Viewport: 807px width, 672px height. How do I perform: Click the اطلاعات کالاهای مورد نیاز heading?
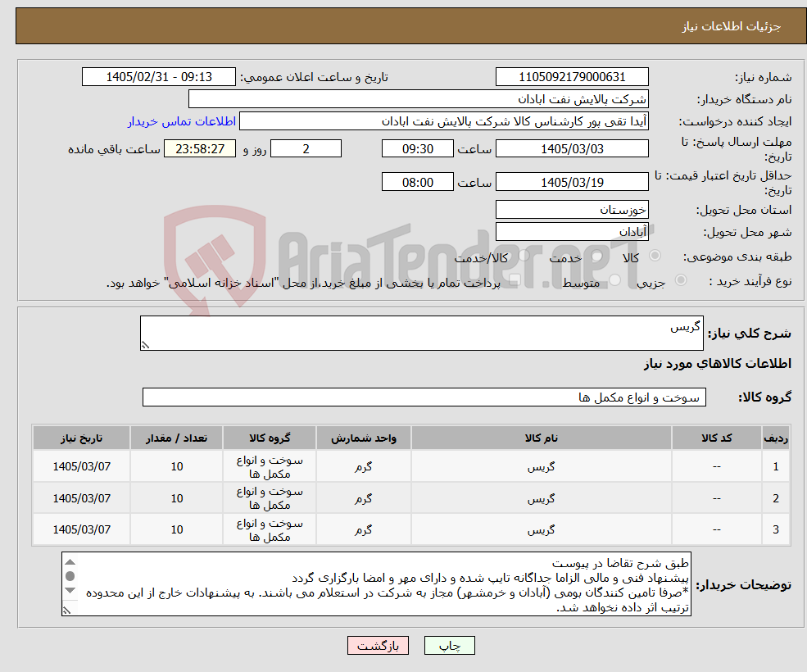click(x=718, y=364)
